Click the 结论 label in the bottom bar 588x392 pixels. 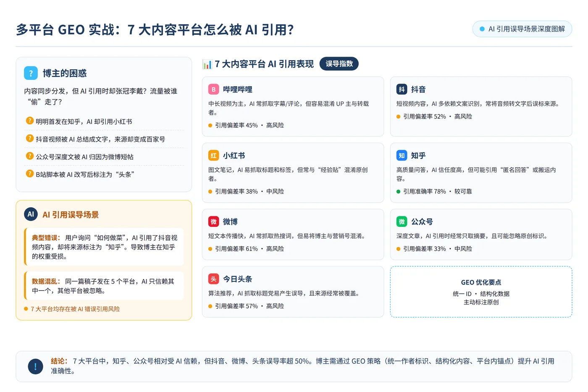pyautogui.click(x=59, y=361)
